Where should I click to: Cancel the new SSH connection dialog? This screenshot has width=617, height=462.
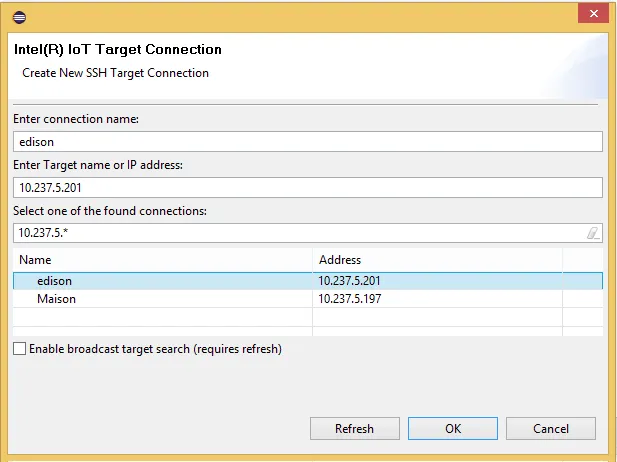[x=551, y=428]
